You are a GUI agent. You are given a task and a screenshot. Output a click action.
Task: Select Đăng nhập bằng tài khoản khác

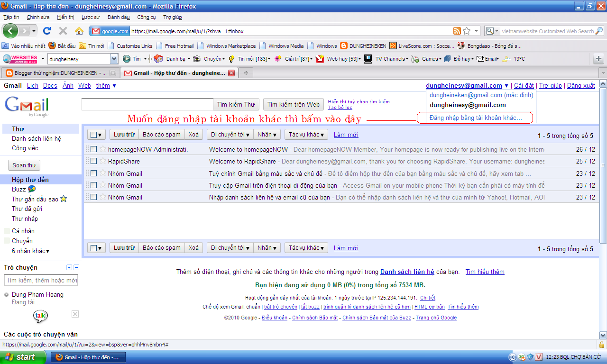(475, 118)
